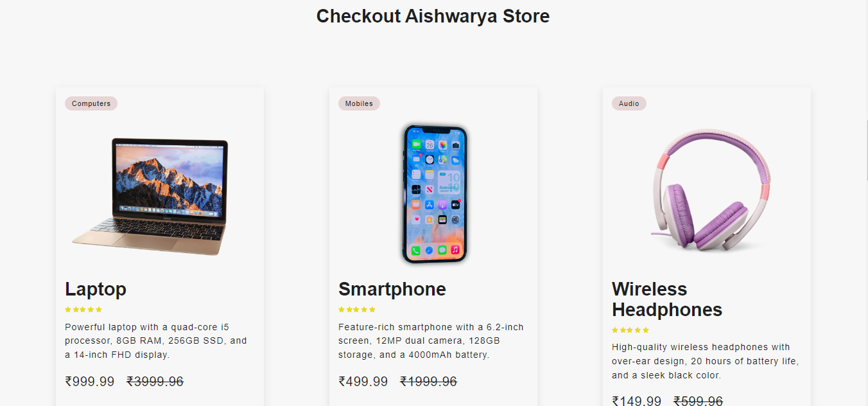
Task: Click the Smartphone star rating
Action: point(357,310)
